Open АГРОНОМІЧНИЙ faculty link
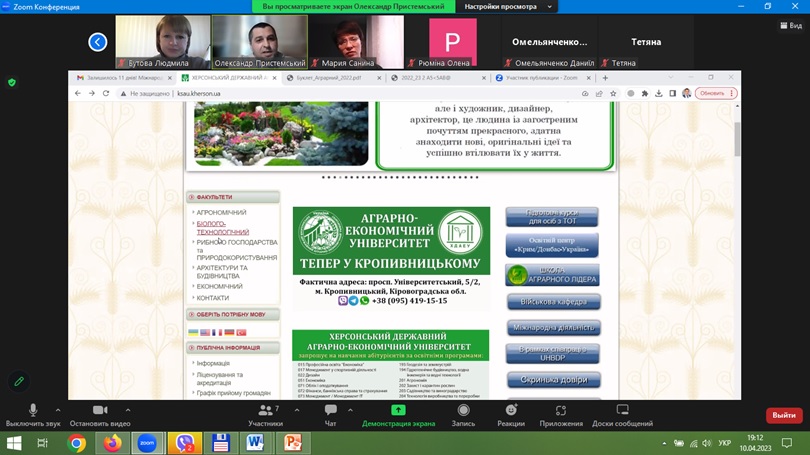The image size is (810, 455). [x=221, y=212]
